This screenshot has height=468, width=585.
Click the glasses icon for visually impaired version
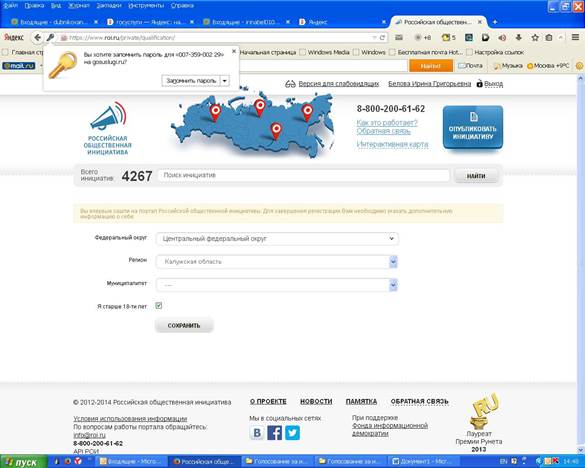tap(290, 84)
